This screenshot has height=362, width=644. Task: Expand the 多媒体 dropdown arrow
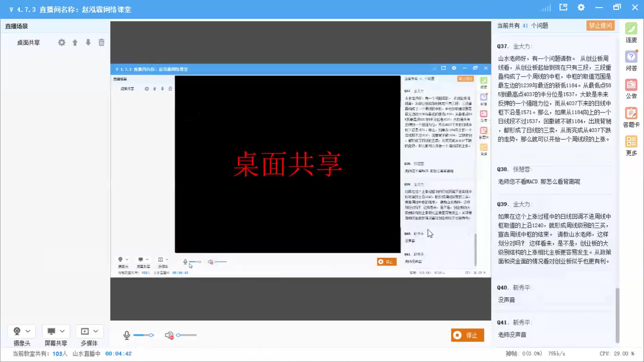[96, 331]
